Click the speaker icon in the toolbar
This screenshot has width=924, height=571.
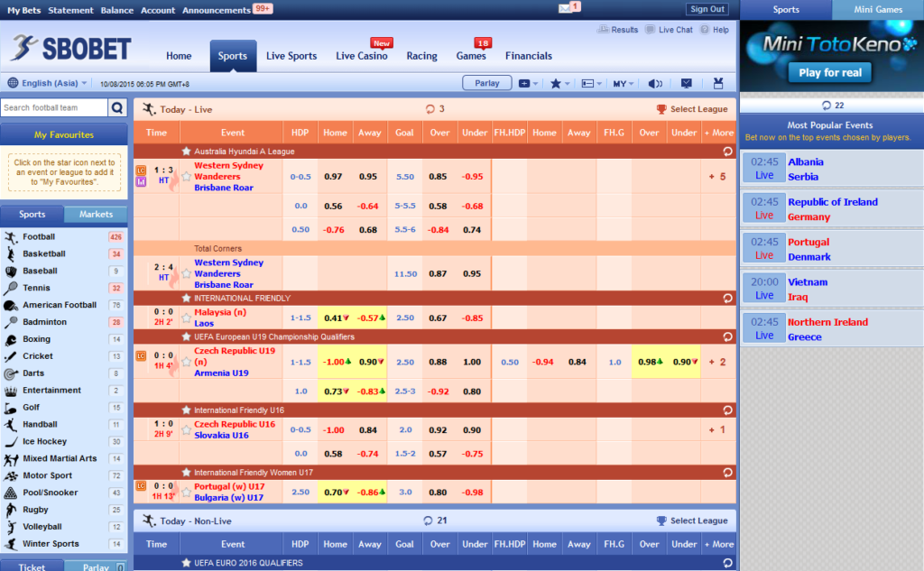655,82
